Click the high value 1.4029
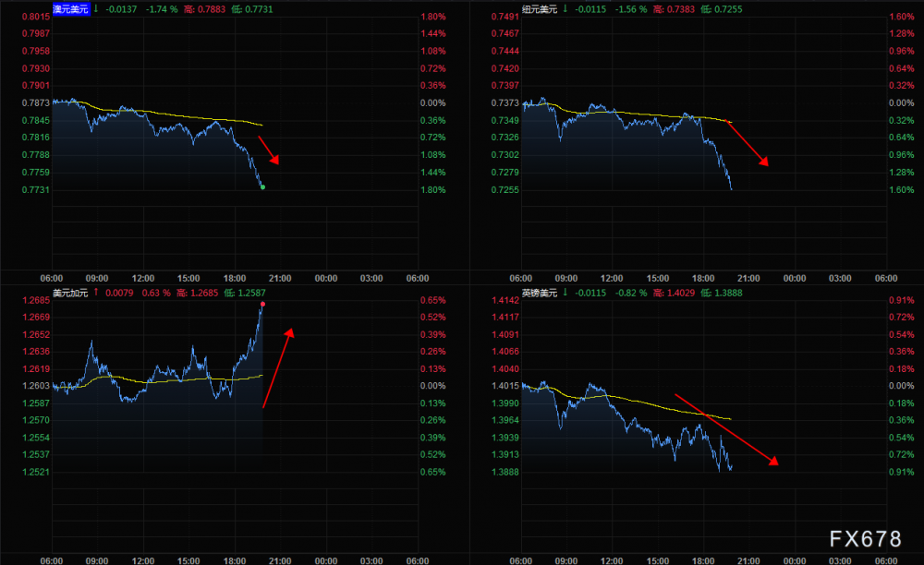924x565 pixels. 681,293
